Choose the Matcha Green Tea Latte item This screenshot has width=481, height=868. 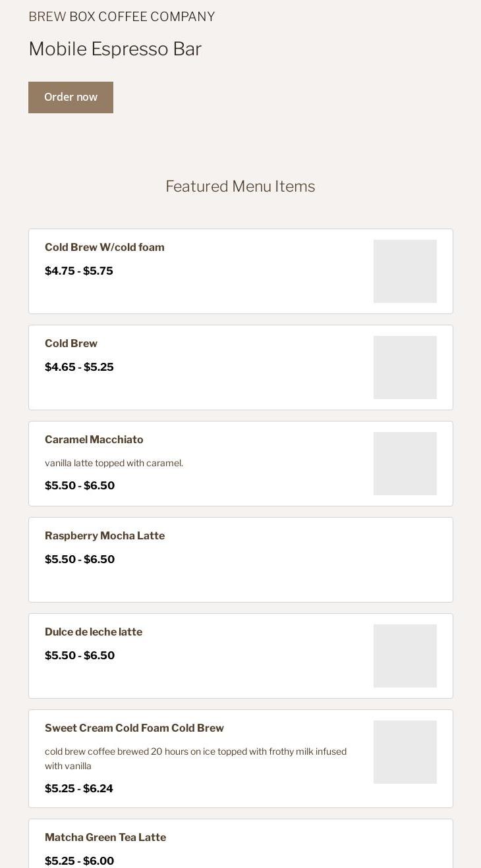tap(105, 838)
